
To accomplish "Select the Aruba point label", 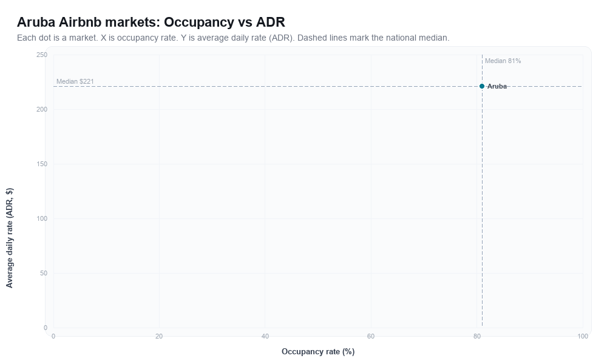I will [x=497, y=86].
